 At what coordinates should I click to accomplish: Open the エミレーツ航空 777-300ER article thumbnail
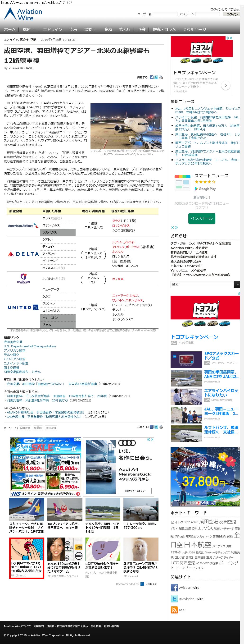141,509
